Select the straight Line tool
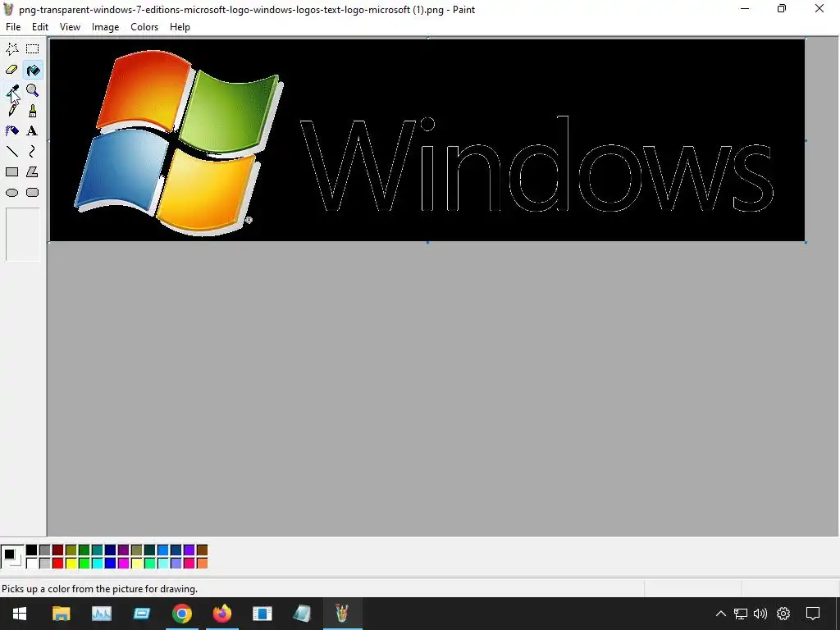 11,151
